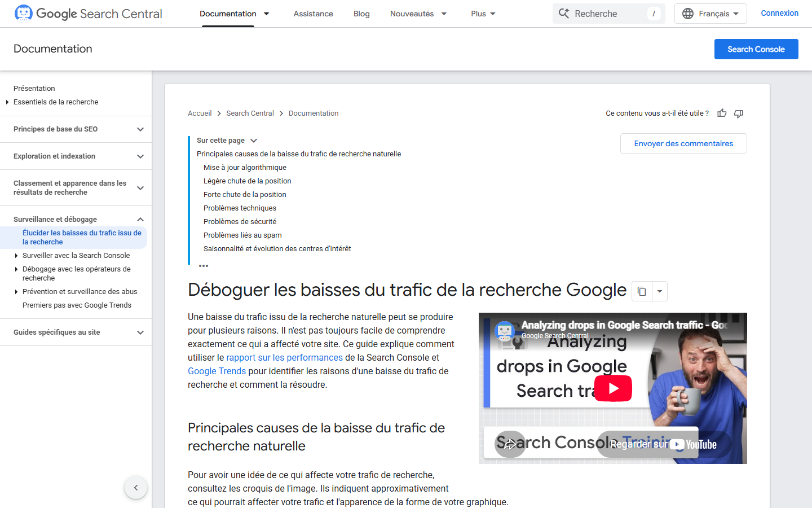Viewport: 812px width, 508px height.
Task: Go to Principales causes de la baisse link
Action: 299,154
